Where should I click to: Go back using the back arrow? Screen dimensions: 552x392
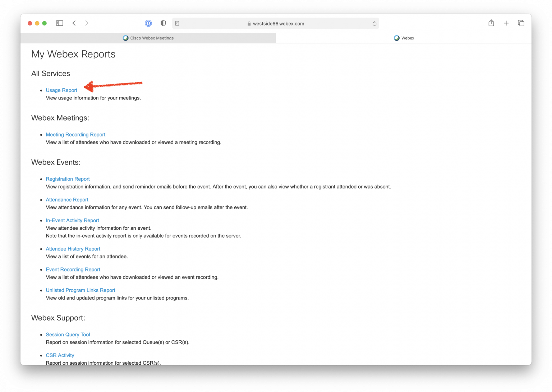pos(74,23)
